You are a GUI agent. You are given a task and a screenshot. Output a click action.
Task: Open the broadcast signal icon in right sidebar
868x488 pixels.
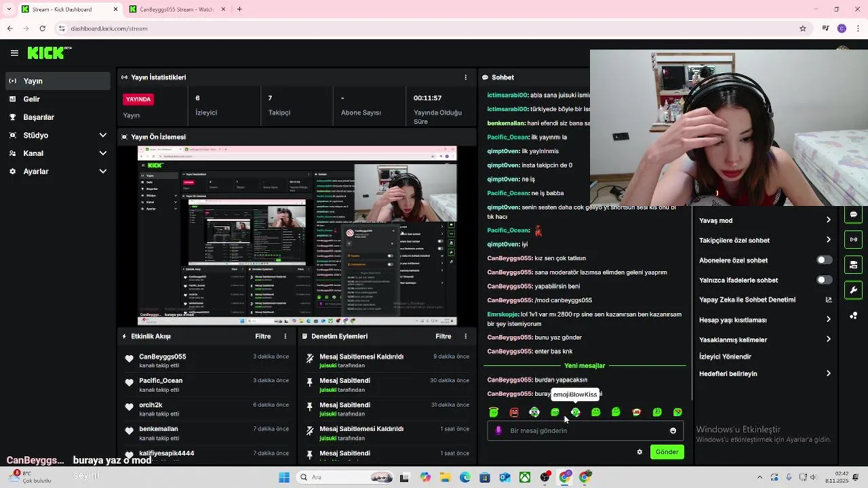(854, 239)
